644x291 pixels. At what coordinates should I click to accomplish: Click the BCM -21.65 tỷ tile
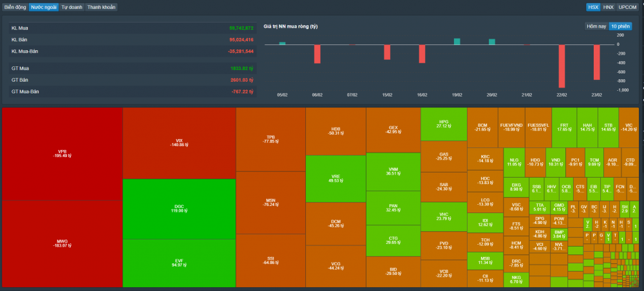[482, 127]
